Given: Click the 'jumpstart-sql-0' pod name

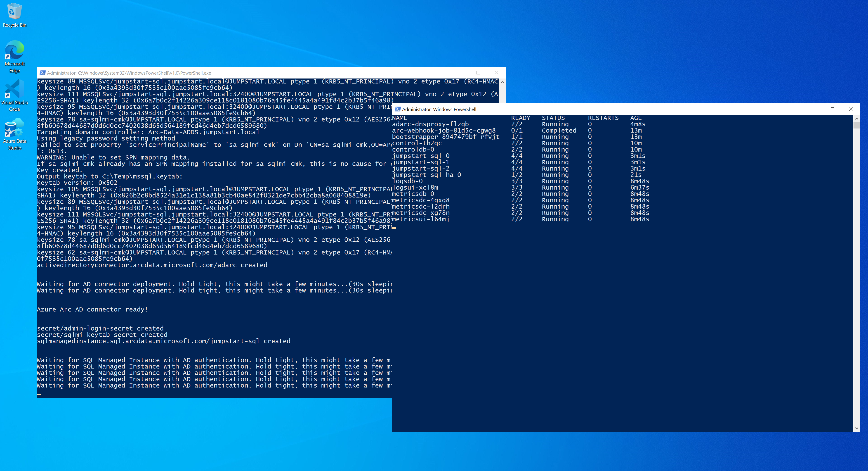Looking at the screenshot, I should coord(420,156).
